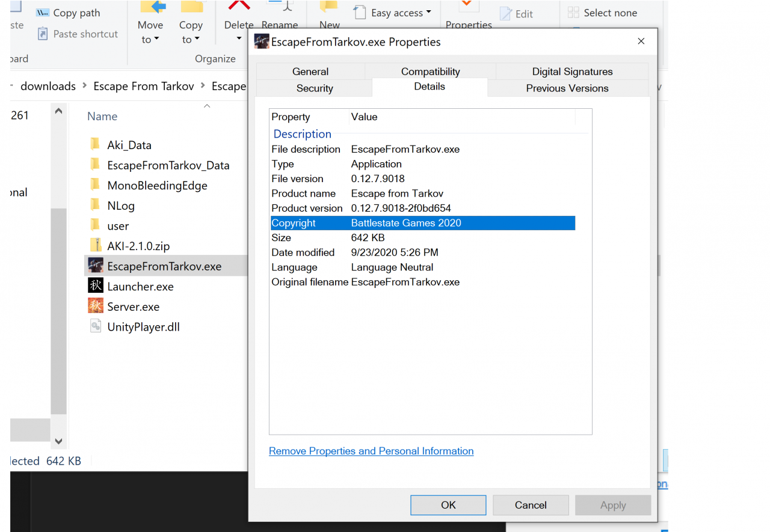Click the Cancel button
Image resolution: width=770 pixels, height=532 pixels.
[531, 505]
